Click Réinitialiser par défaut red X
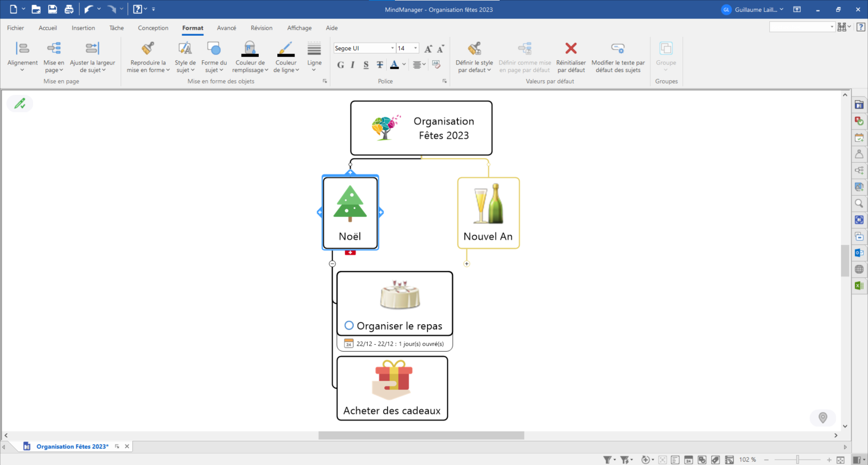This screenshot has height=465, width=868. click(571, 49)
